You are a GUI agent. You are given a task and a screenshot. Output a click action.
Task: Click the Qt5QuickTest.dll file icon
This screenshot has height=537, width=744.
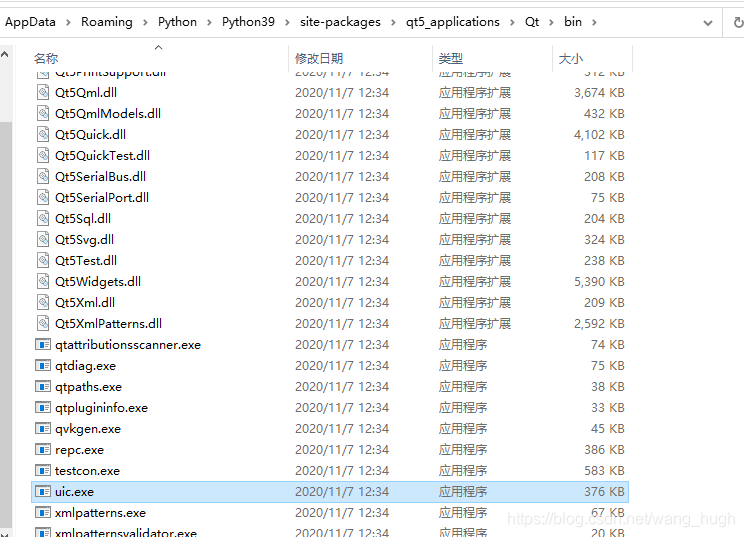click(x=43, y=155)
